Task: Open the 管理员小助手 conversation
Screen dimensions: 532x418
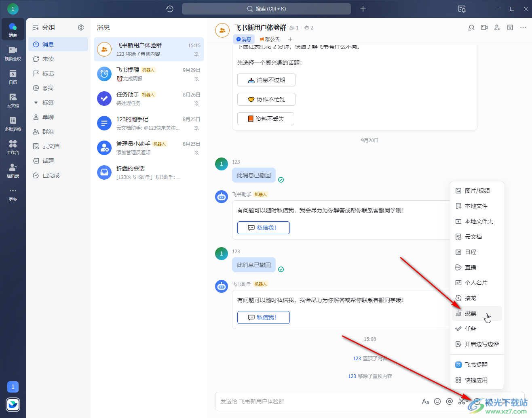Action: pos(149,148)
